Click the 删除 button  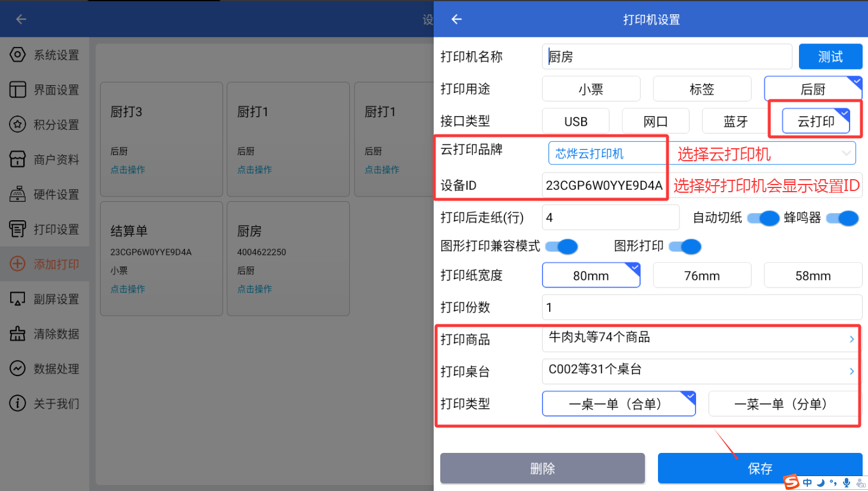tap(543, 468)
